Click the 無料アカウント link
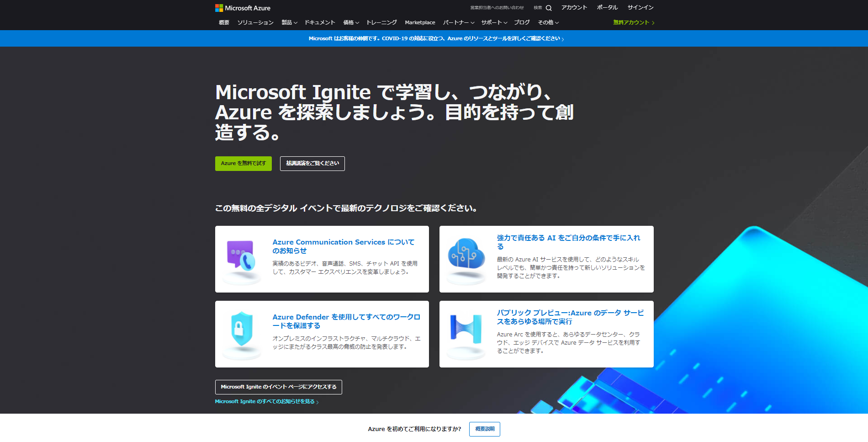868x442 pixels. click(634, 22)
